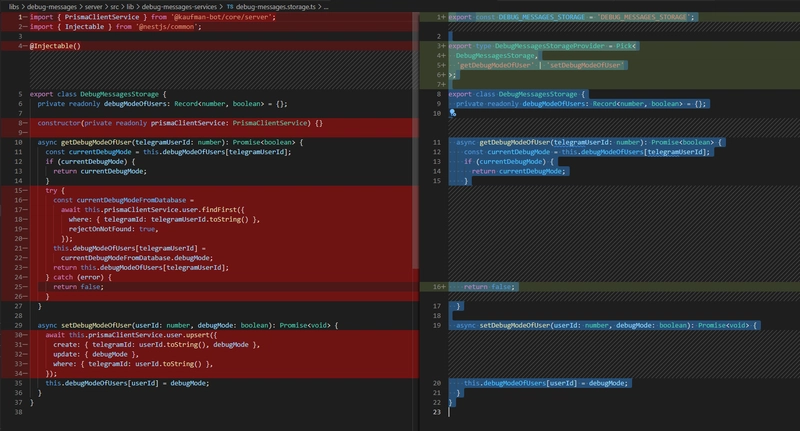Viewport: 800px width, 431px height.
Task: Click added 'export type DebugMessagesStorageProvider = Pick<' line
Action: (542, 46)
